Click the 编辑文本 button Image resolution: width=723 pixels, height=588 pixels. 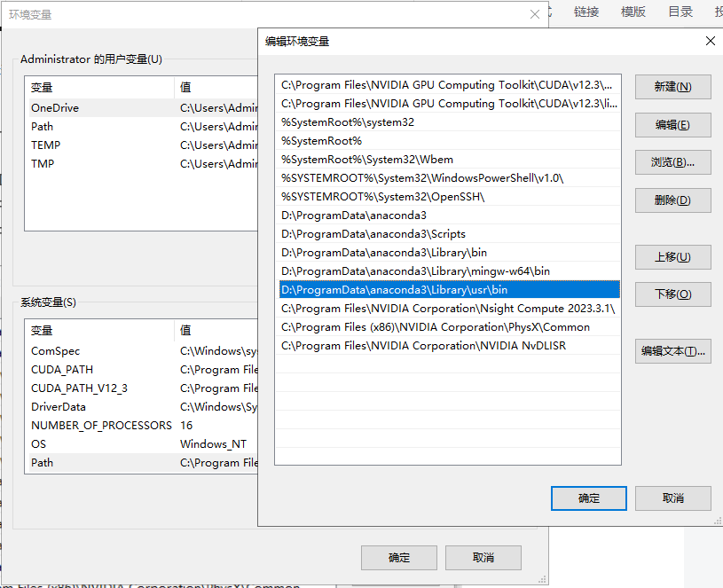[x=672, y=351]
